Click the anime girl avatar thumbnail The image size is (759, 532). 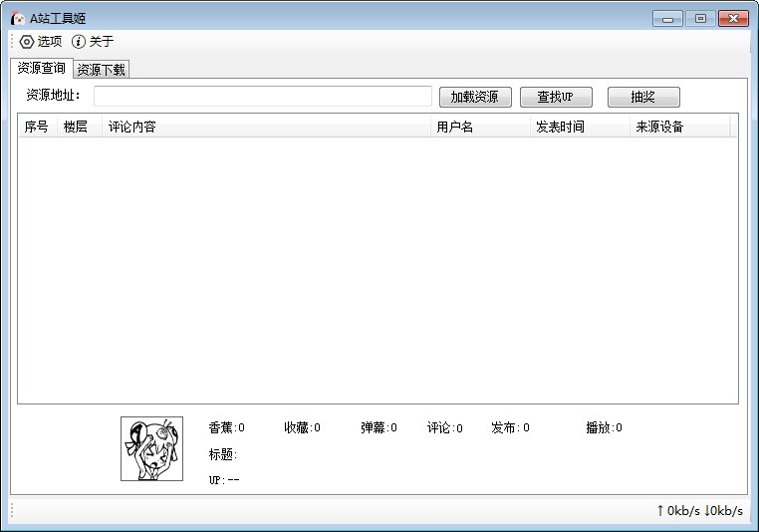click(152, 448)
